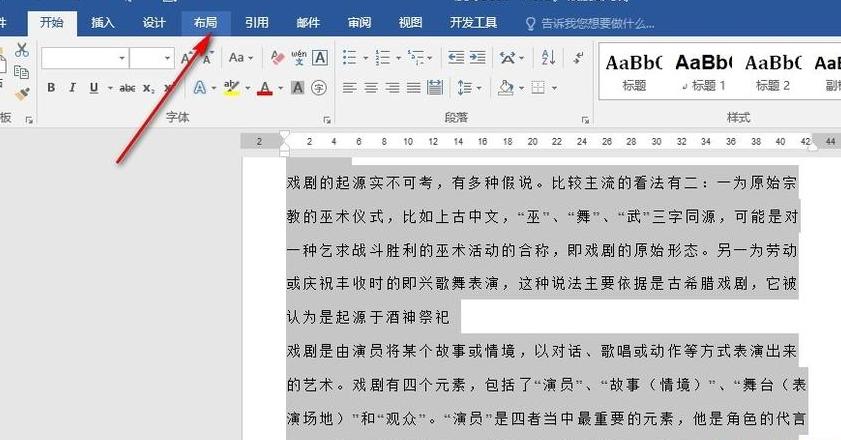This screenshot has width=841, height=440.
Task: Toggle strikethrough (abc) formatting
Action: 127,88
